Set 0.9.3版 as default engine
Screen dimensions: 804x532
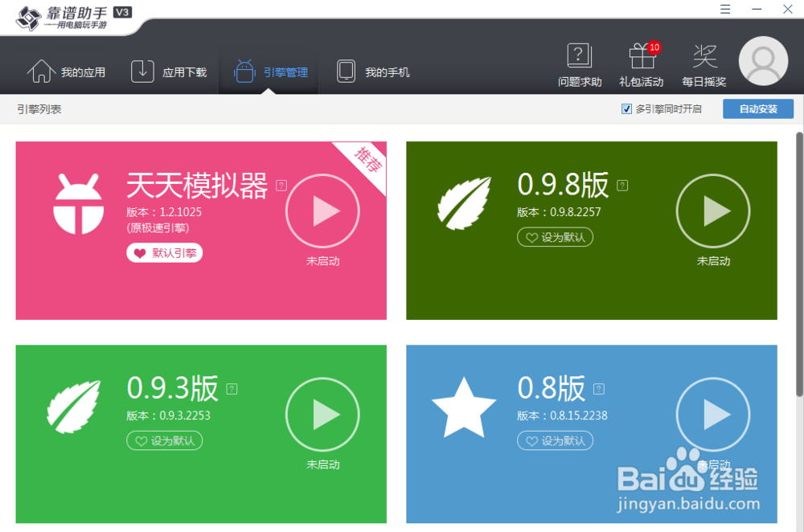pos(165,440)
